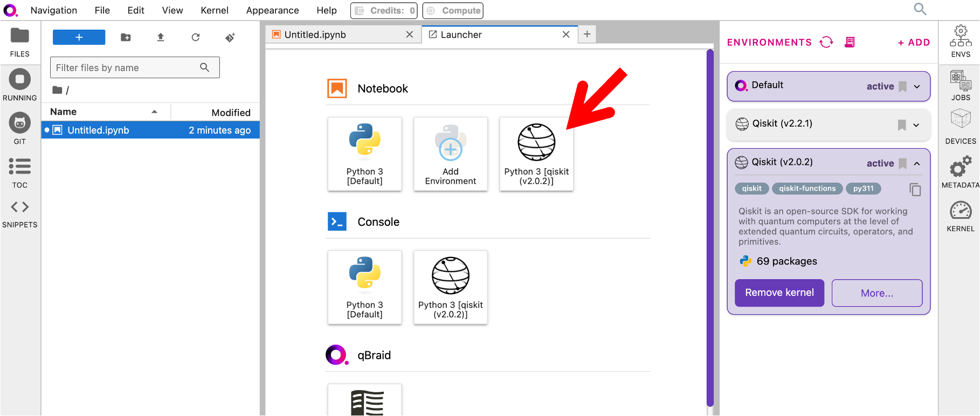The image size is (980, 416).
Task: Switch to the Untitled.ipynb tab
Action: click(x=342, y=34)
